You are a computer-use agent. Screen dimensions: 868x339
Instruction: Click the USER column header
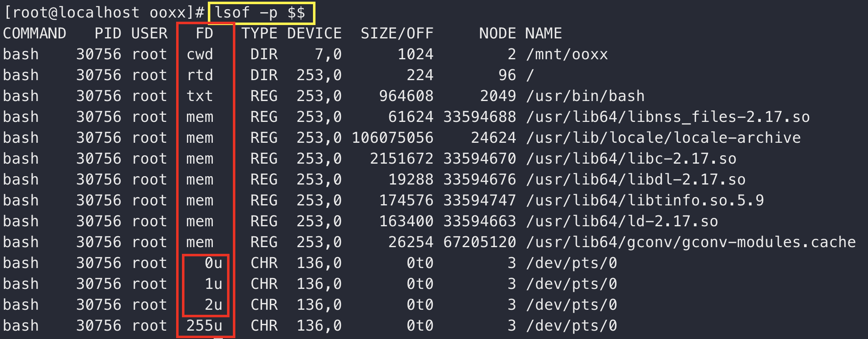coord(149,33)
